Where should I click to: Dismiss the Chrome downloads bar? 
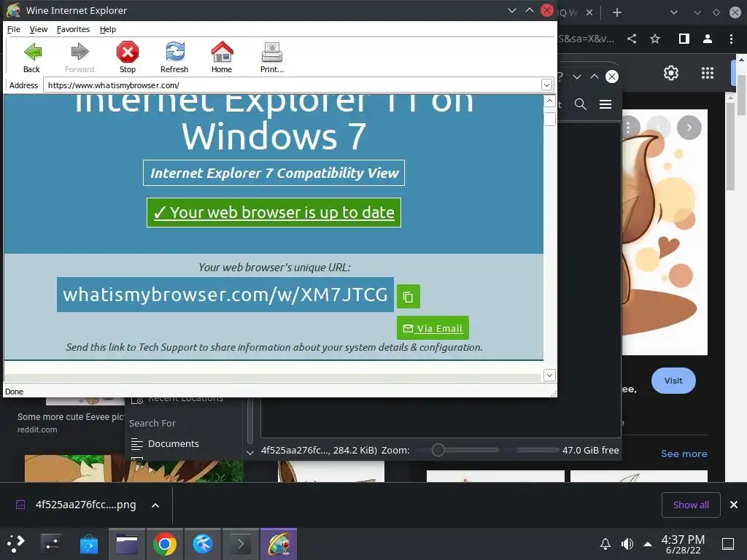pyautogui.click(x=734, y=505)
